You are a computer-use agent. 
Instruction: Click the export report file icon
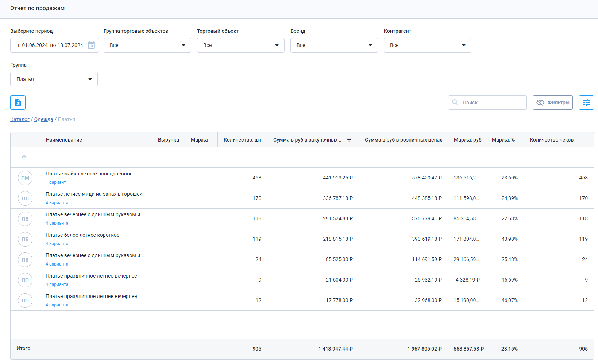18,102
